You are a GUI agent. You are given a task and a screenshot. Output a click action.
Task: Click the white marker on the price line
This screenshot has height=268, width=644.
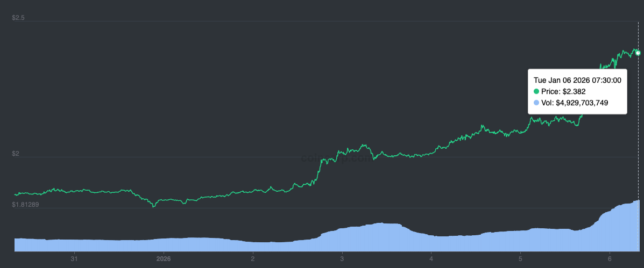pos(638,53)
